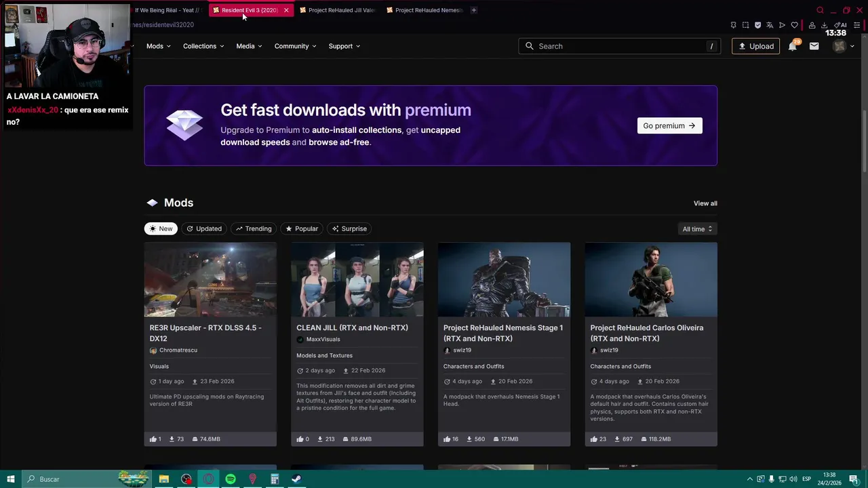
Task: Open the RE3R Upscaler - RTX DLSS 4.5 - DX12 title
Action: point(205,333)
